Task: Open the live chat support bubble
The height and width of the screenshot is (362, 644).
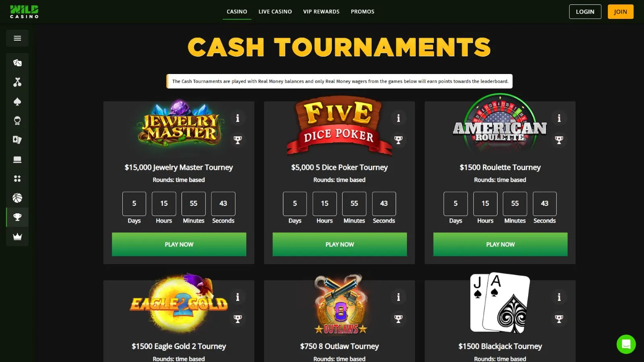Action: [626, 344]
